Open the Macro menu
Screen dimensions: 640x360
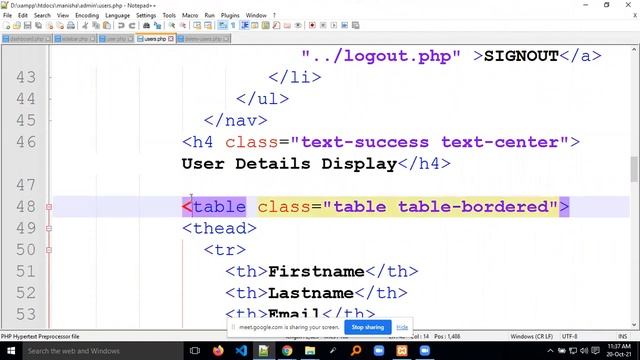[190, 15]
